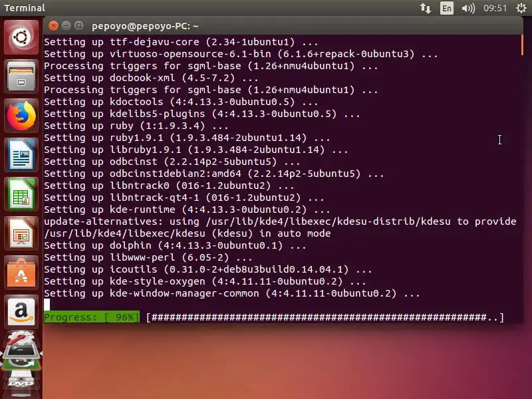Click the line 'Setting up kdoctools'
The width and height of the screenshot is (532, 399).
181,102
